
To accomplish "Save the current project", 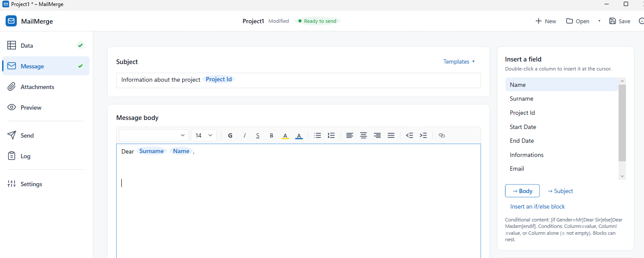I will [620, 21].
